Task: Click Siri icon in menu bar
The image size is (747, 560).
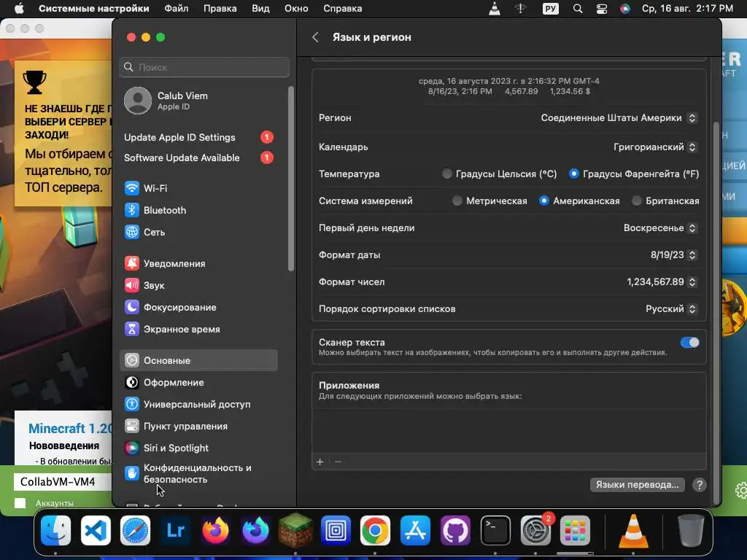Action: click(625, 9)
